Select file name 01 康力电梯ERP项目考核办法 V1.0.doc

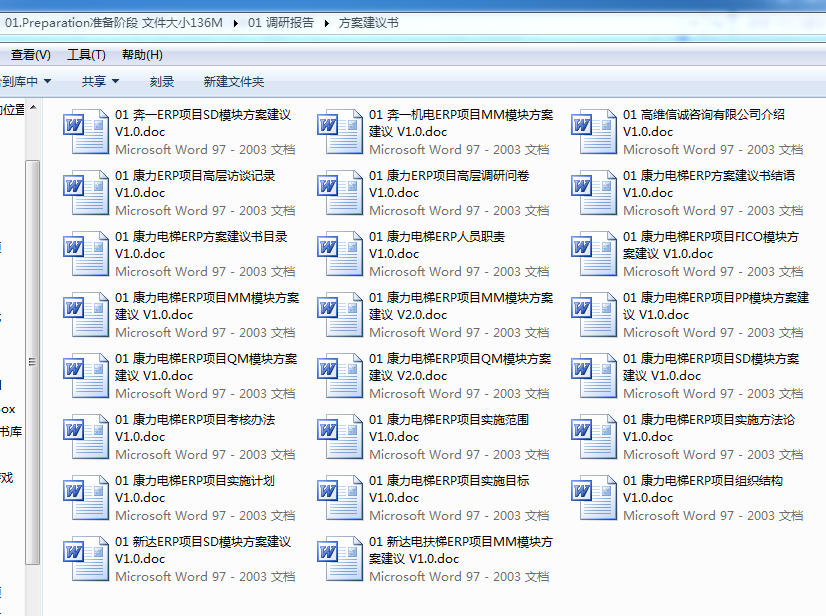coord(195,428)
